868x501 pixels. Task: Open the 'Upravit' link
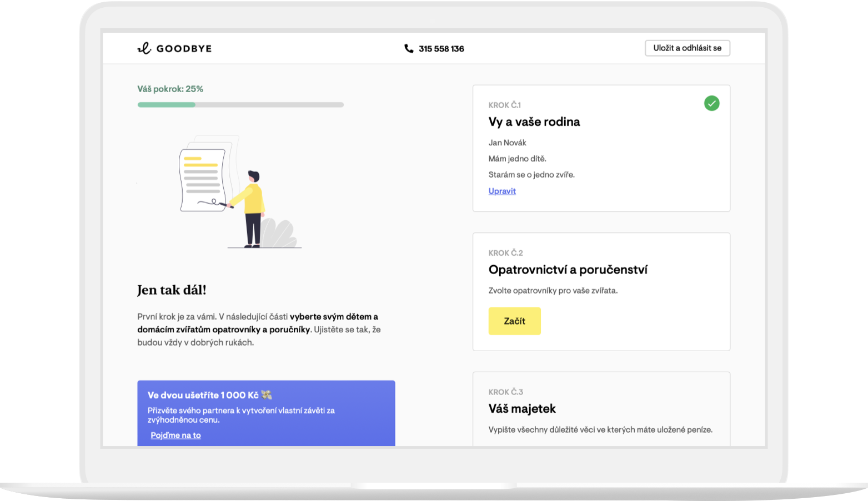pyautogui.click(x=502, y=191)
